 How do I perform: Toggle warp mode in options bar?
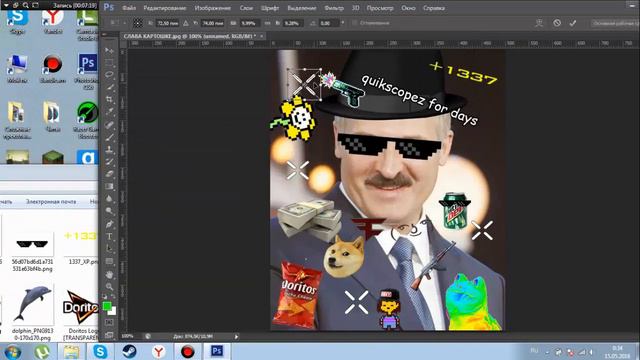click(x=539, y=23)
